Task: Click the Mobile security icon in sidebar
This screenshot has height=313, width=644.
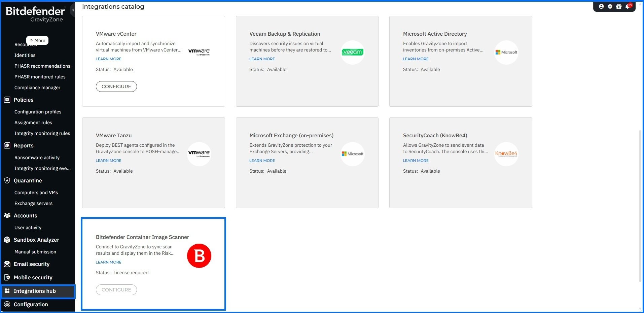Action: 7,277
